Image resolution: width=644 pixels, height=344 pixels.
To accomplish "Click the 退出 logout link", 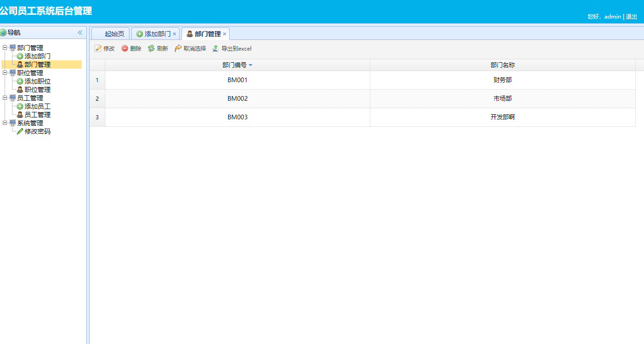I will [631, 17].
